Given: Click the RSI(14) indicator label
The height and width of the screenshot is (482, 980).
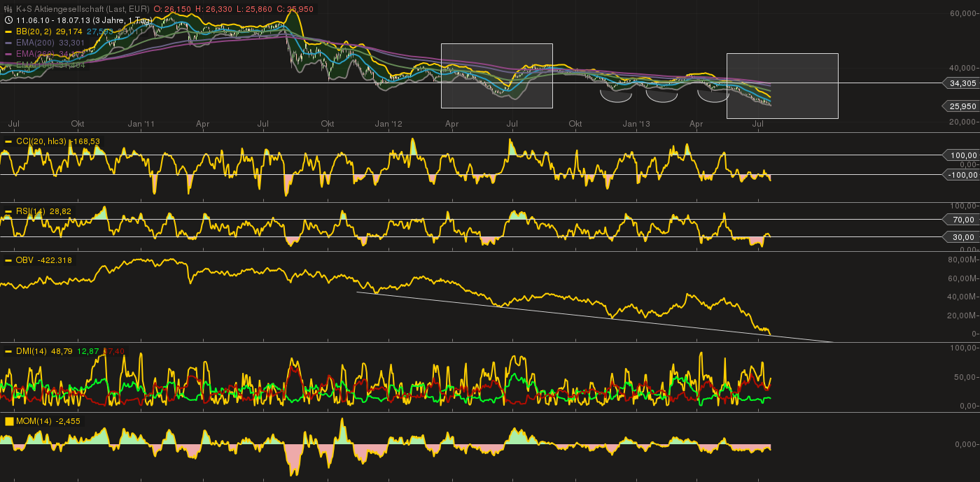Looking at the screenshot, I should point(31,211).
